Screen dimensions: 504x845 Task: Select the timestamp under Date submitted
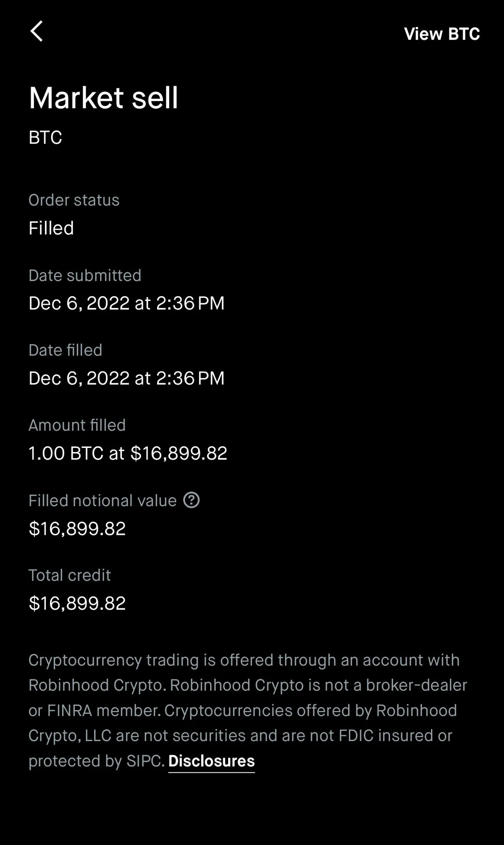coord(126,303)
